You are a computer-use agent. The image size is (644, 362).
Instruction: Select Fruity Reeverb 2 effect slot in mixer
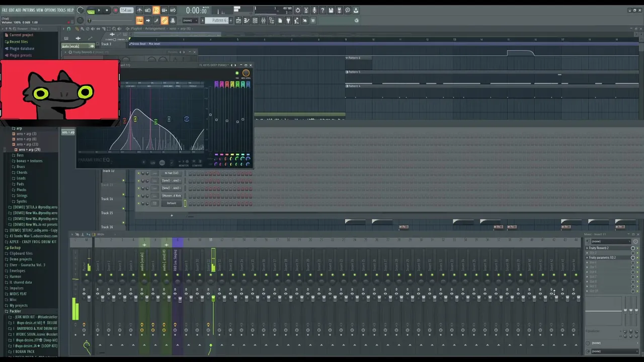click(608, 248)
